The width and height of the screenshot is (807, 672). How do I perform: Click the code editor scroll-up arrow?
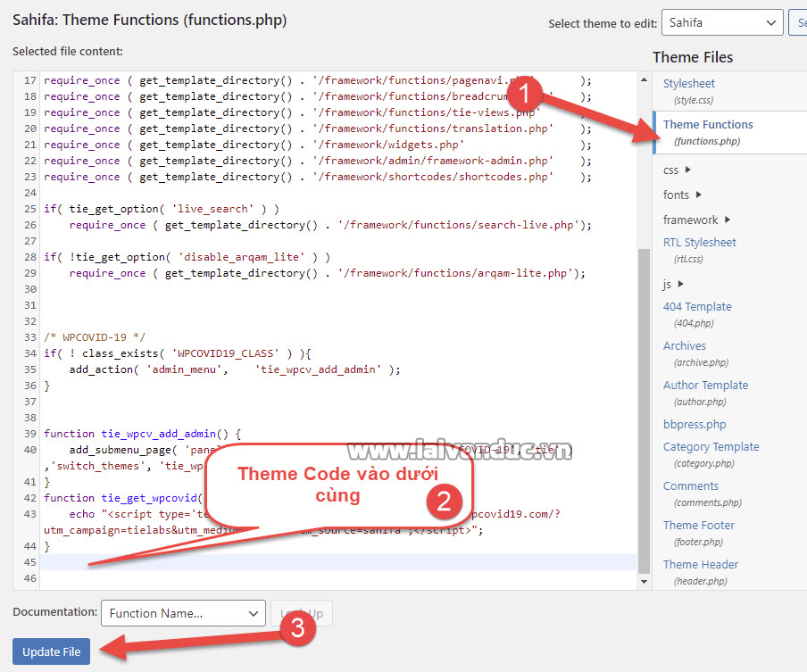tap(645, 80)
